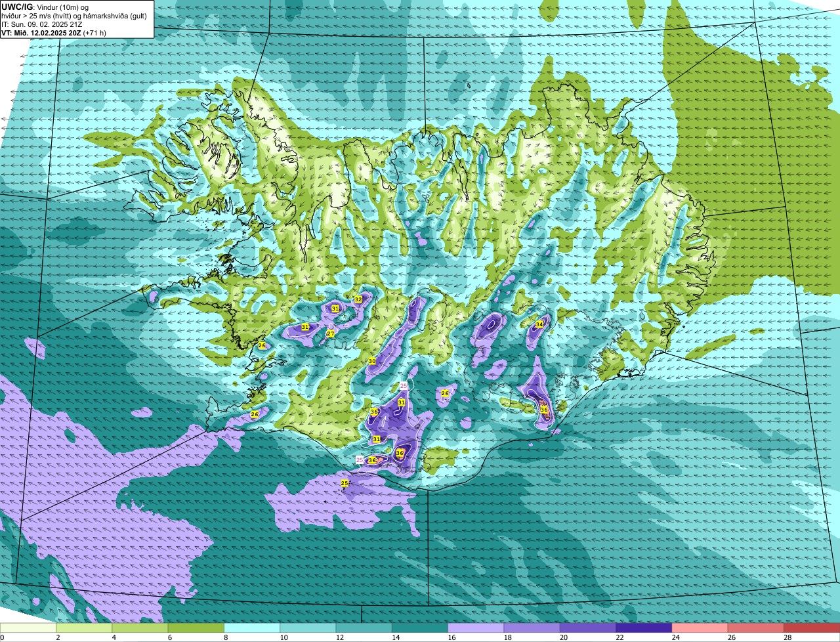
Task: Select the 2–4 m/s light green legend swatch
Action: click(85, 628)
